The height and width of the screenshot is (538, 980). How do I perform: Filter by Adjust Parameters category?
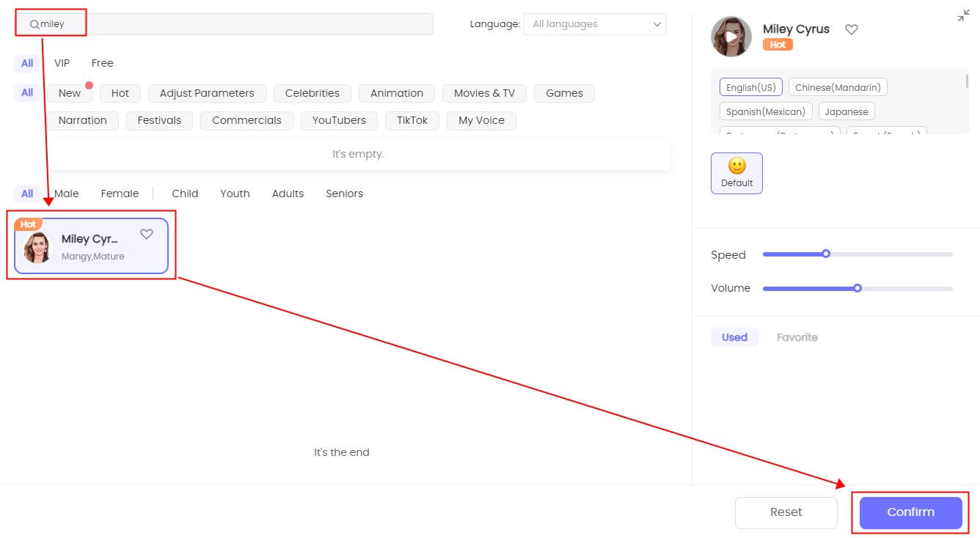[x=207, y=93]
